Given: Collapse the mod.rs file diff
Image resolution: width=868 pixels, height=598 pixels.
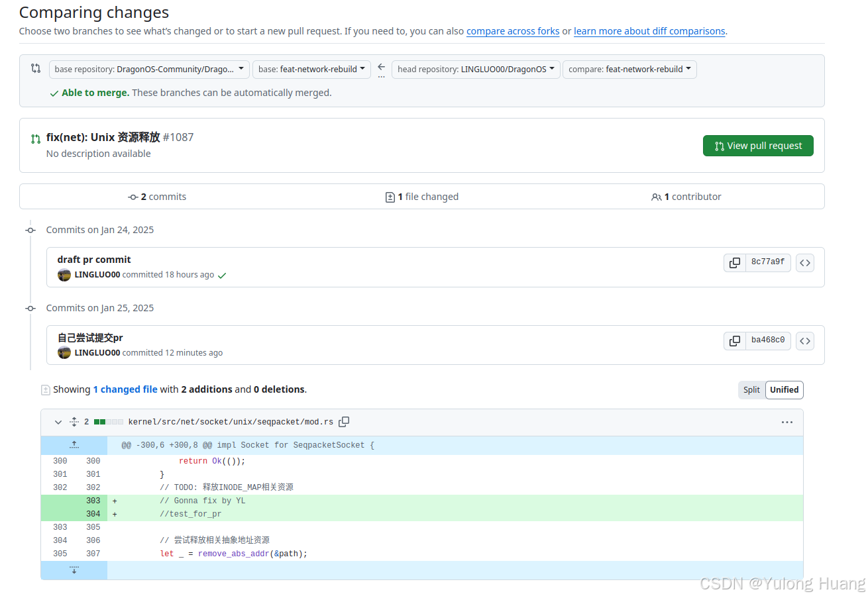Looking at the screenshot, I should [58, 422].
